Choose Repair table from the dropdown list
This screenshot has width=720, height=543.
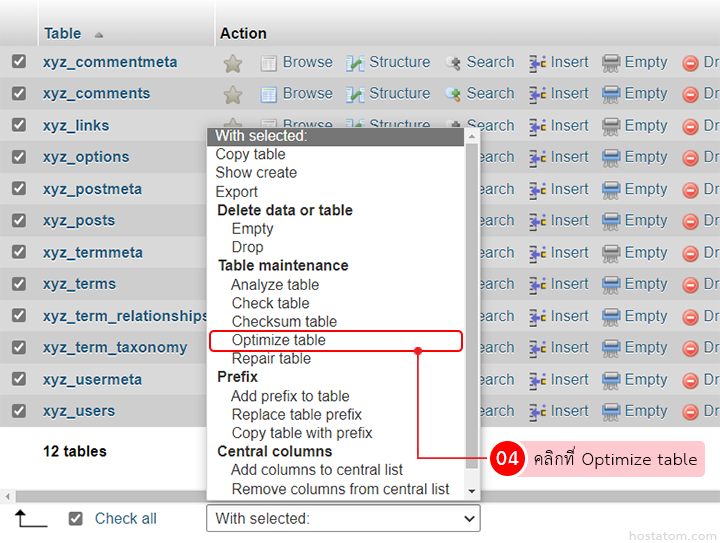pos(271,359)
